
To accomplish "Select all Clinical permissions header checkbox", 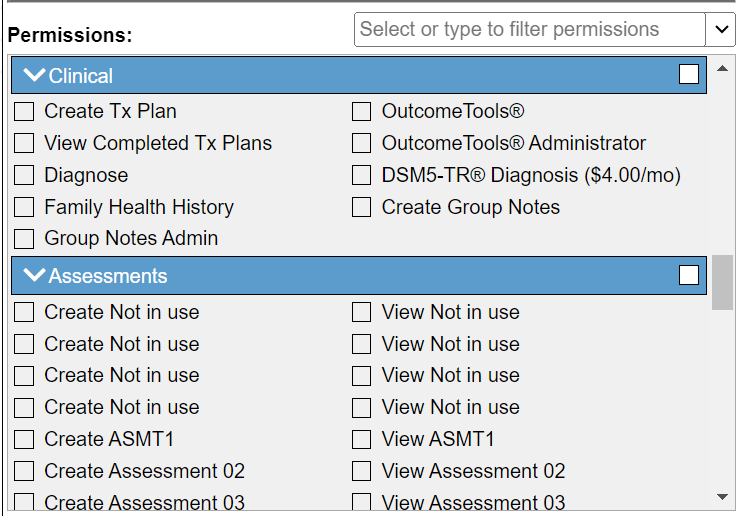I will click(x=689, y=74).
